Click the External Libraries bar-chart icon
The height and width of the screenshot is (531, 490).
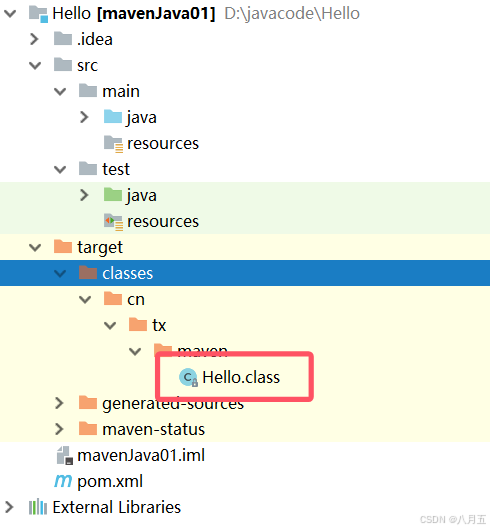click(x=38, y=507)
